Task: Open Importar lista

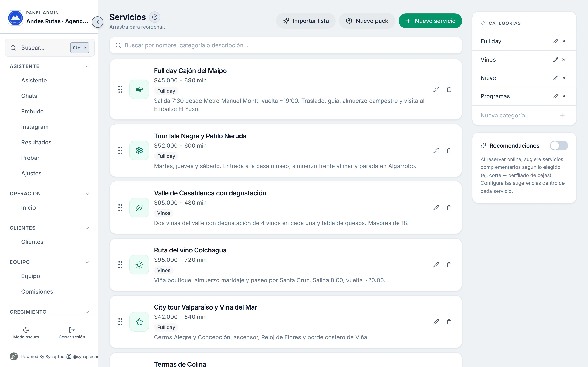Action: click(x=306, y=21)
